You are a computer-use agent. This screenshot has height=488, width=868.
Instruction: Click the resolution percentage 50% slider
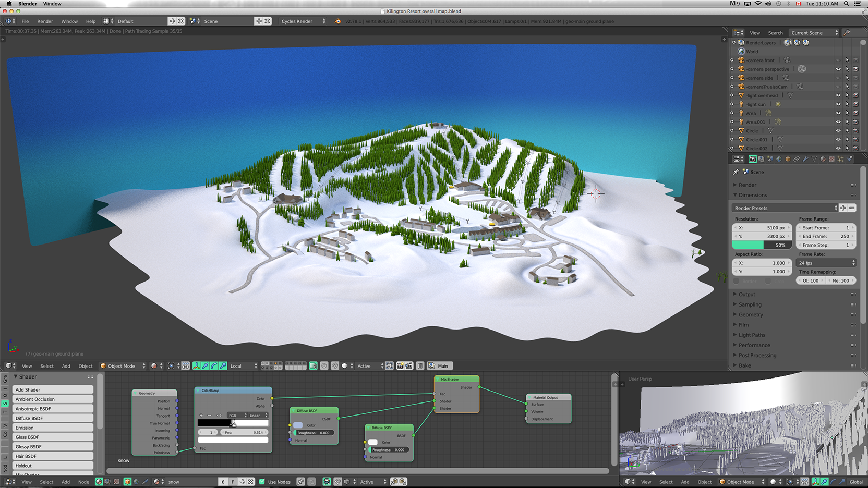tap(762, 245)
